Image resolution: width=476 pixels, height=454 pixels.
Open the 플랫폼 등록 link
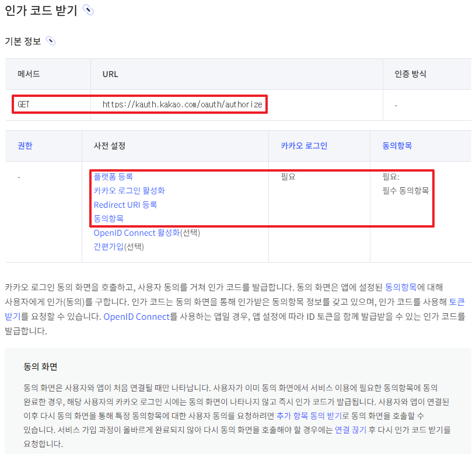click(113, 176)
